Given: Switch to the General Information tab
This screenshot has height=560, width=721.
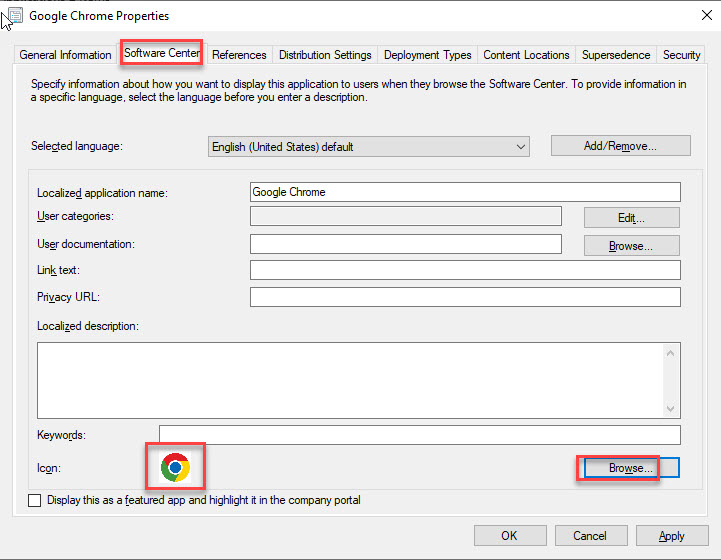Looking at the screenshot, I should (66, 55).
